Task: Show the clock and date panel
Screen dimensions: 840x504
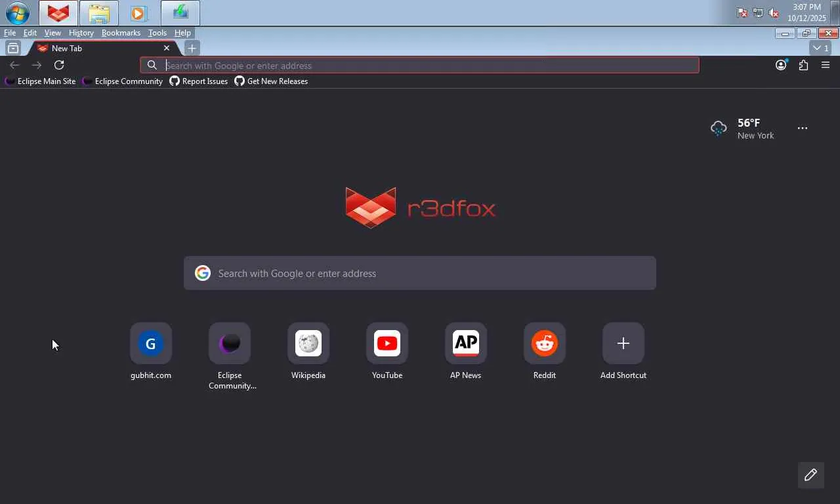Action: coord(807,12)
